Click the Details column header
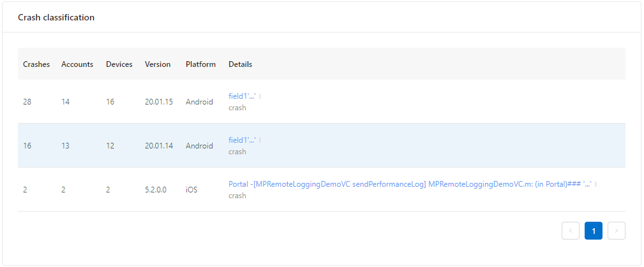Image resolution: width=644 pixels, height=267 pixels. click(240, 64)
